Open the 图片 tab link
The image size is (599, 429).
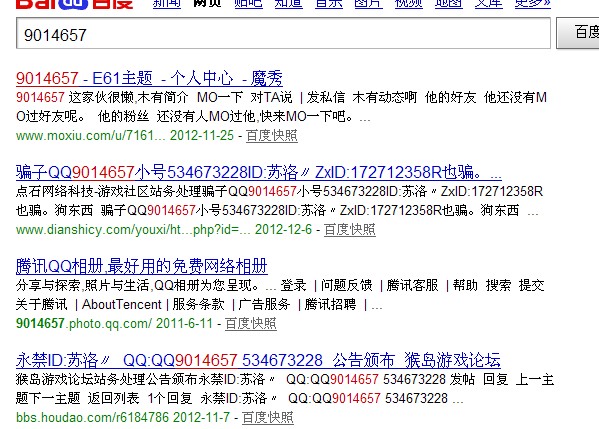pos(368,4)
